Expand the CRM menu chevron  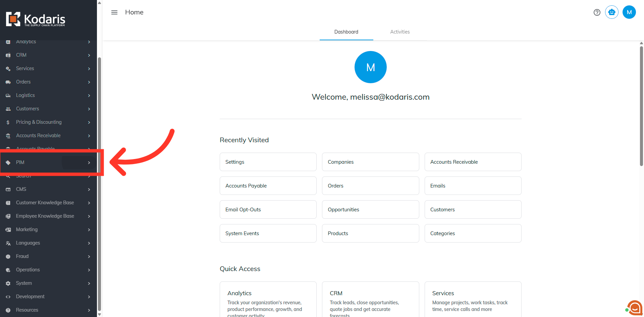89,55
